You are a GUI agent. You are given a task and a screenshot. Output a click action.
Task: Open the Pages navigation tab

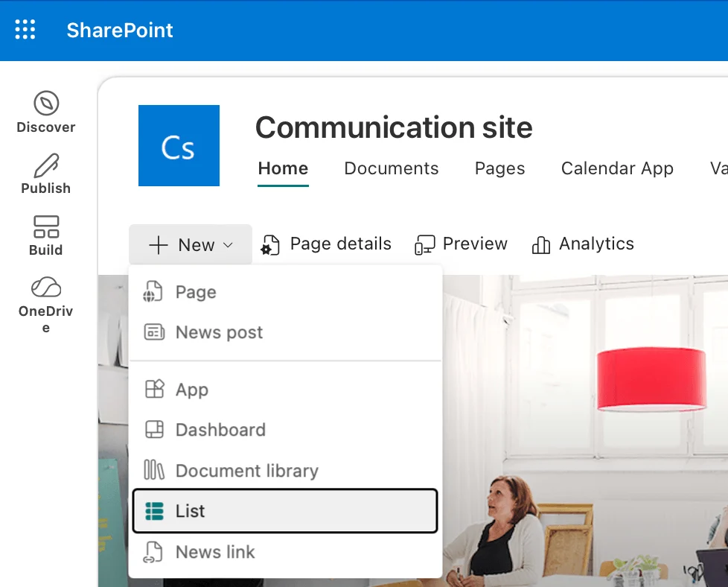click(499, 168)
